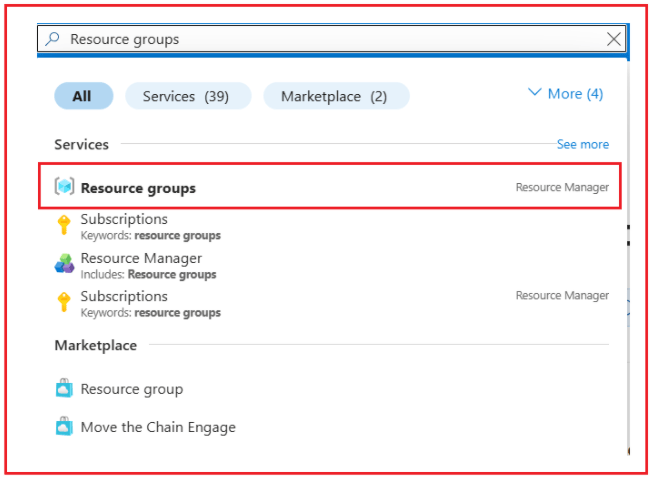The width and height of the screenshot is (652, 478).
Task: Click key icon of second Subscriptions result
Action: click(x=64, y=302)
